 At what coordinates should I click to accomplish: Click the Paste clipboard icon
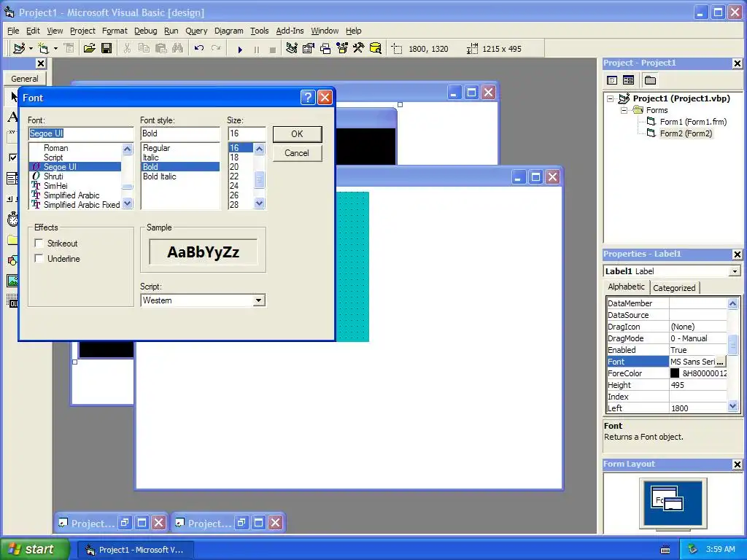[161, 49]
